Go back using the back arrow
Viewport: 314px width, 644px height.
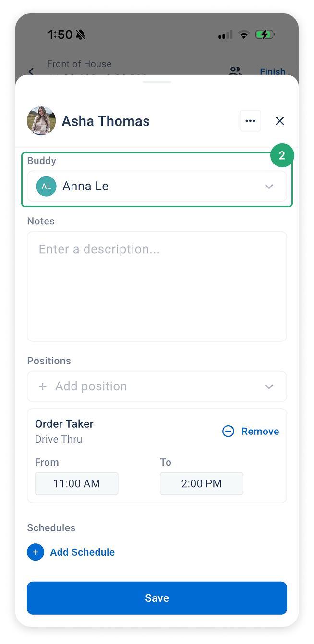click(31, 71)
